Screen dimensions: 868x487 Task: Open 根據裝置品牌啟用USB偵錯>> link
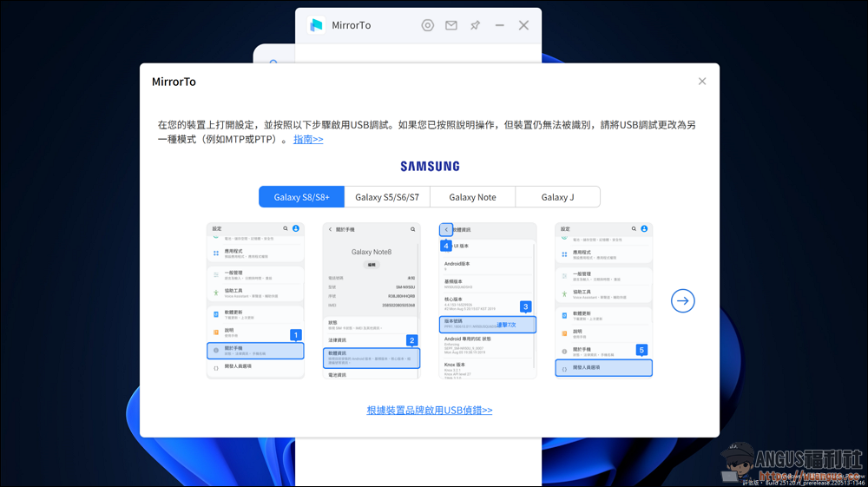point(430,410)
